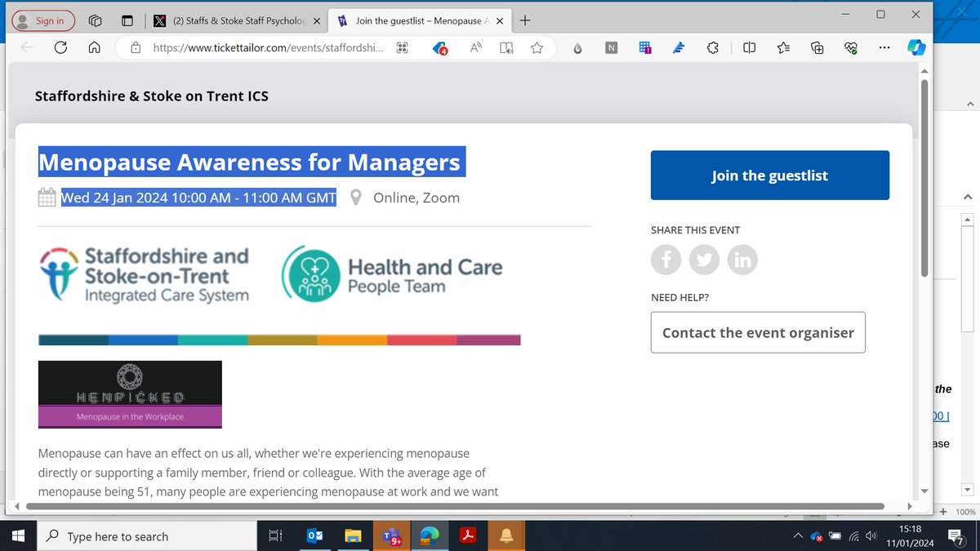
Task: Go back to the previous page
Action: [x=27, y=47]
